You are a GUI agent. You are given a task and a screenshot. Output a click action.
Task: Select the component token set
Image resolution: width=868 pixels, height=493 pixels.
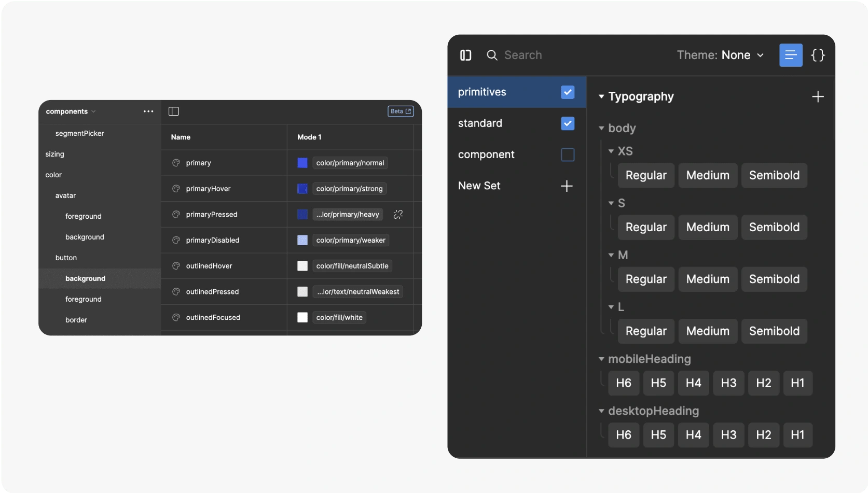[x=517, y=154]
